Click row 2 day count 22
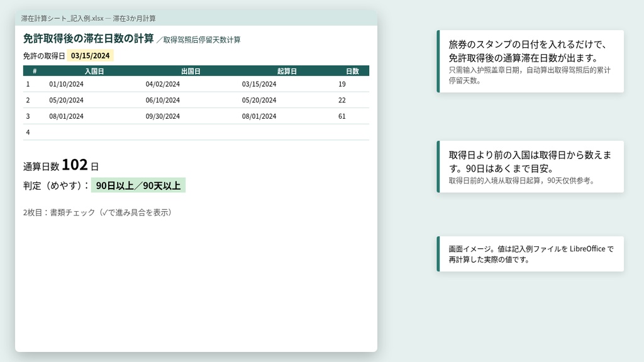Screen dimensions: 644x362 (341, 100)
